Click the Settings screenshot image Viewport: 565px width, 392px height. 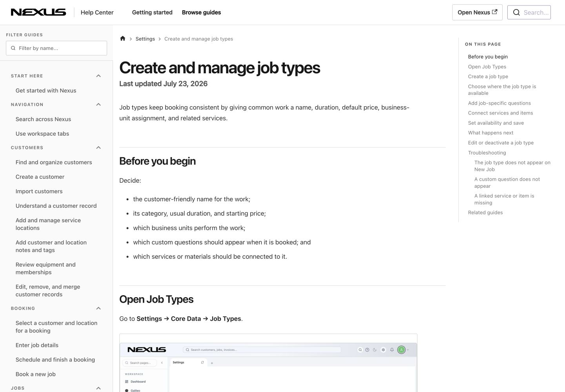click(268, 363)
